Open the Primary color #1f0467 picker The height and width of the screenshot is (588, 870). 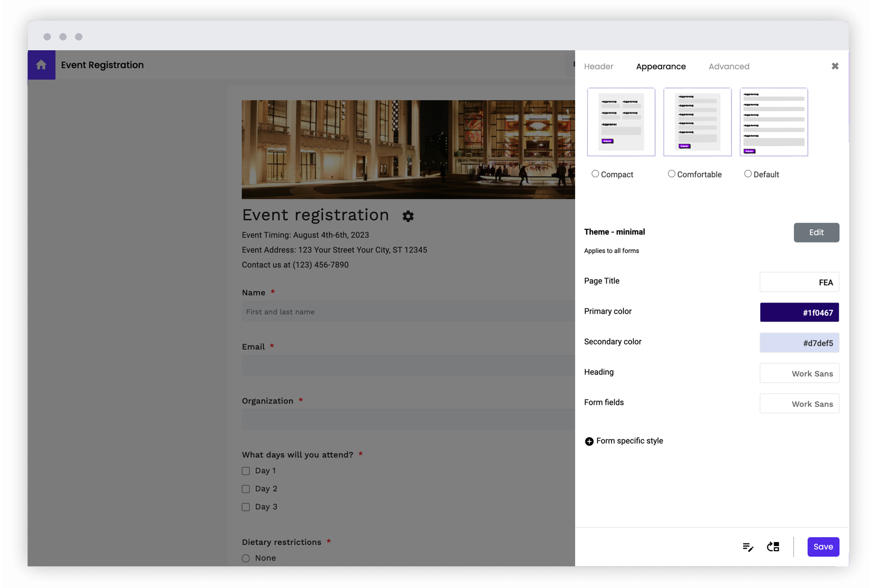[799, 312]
